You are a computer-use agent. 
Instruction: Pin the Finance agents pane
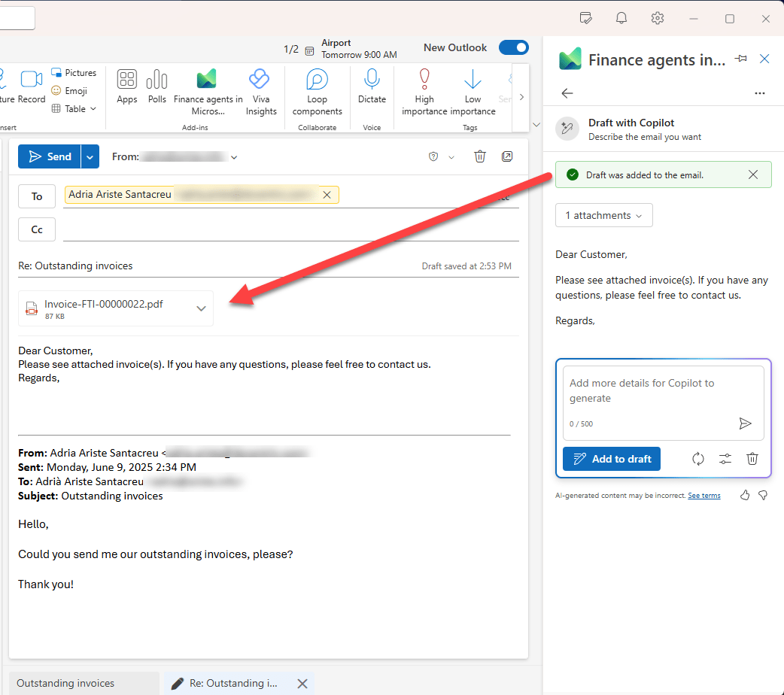(x=741, y=59)
